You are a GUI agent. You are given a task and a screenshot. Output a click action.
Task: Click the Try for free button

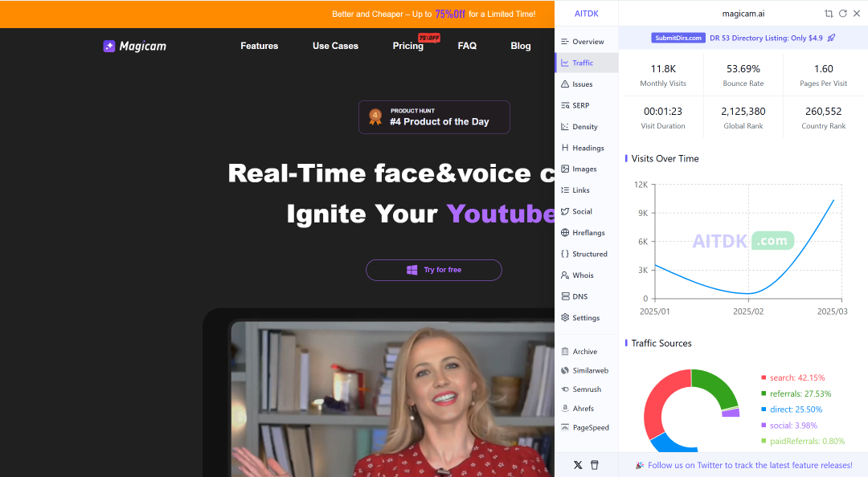pos(434,270)
